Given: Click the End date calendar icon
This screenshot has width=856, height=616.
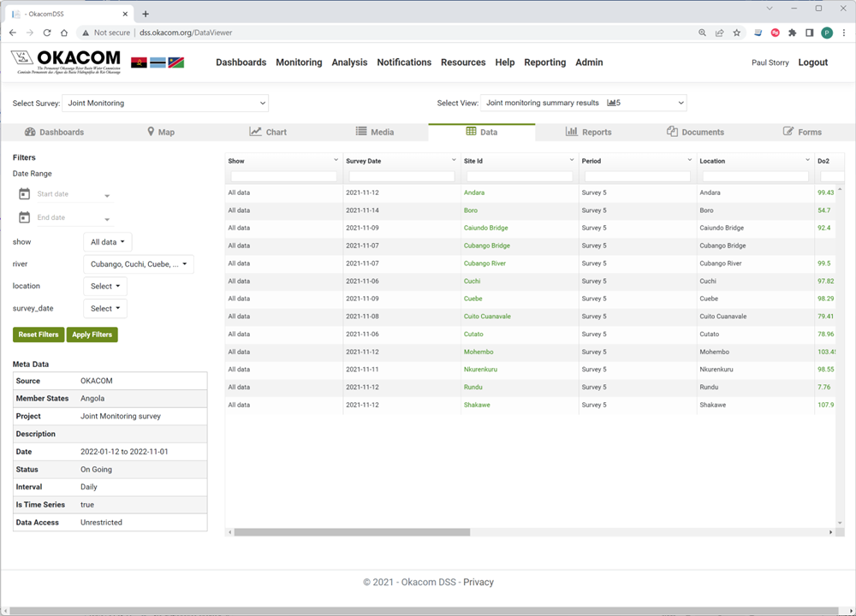Looking at the screenshot, I should [24, 217].
